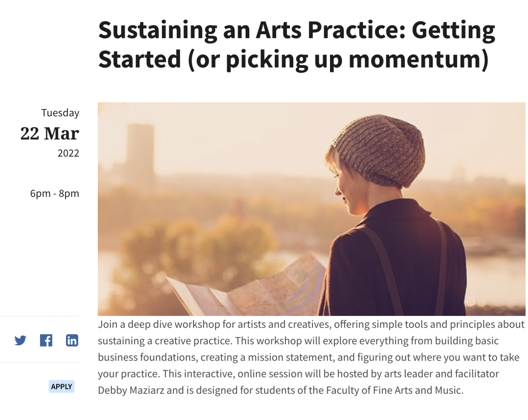Share the event on Twitter
The image size is (528, 420).
(21, 340)
